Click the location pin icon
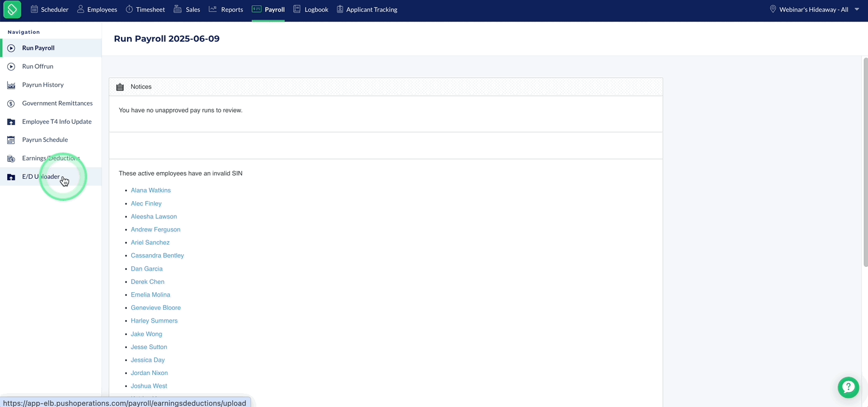This screenshot has height=407, width=868. (772, 10)
